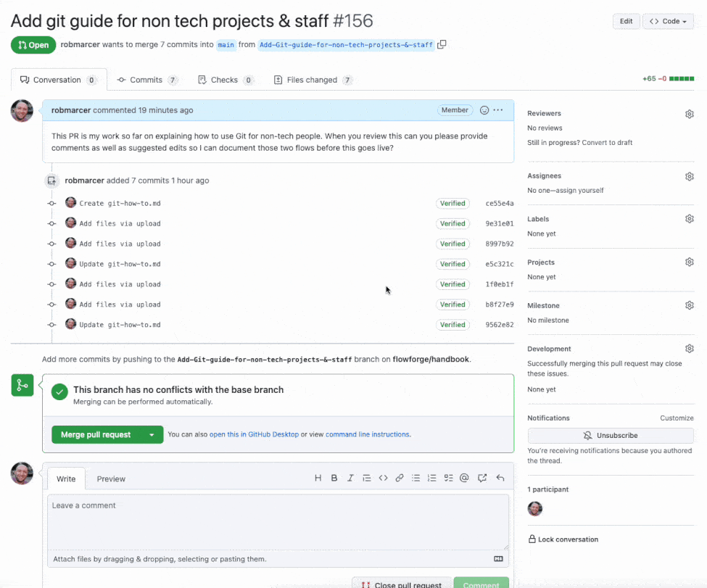Expand the Merge pull request dropdown arrow
This screenshot has width=707, height=588.
pyautogui.click(x=153, y=435)
